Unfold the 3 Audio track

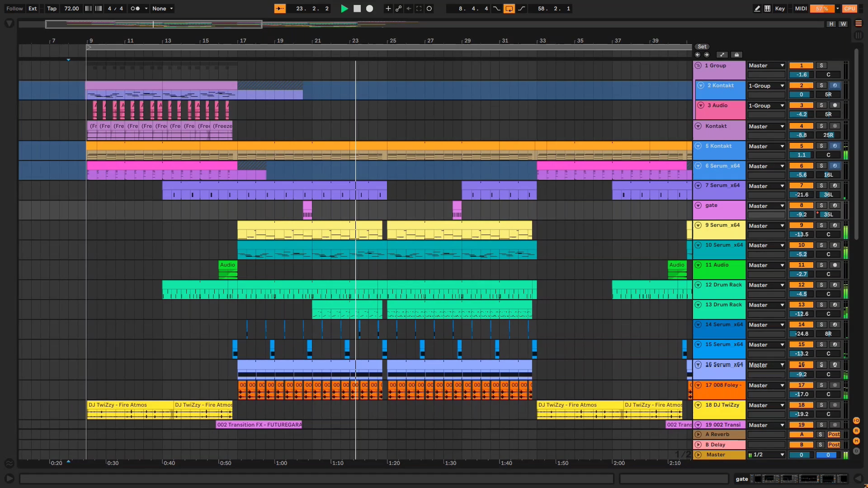pyautogui.click(x=701, y=105)
